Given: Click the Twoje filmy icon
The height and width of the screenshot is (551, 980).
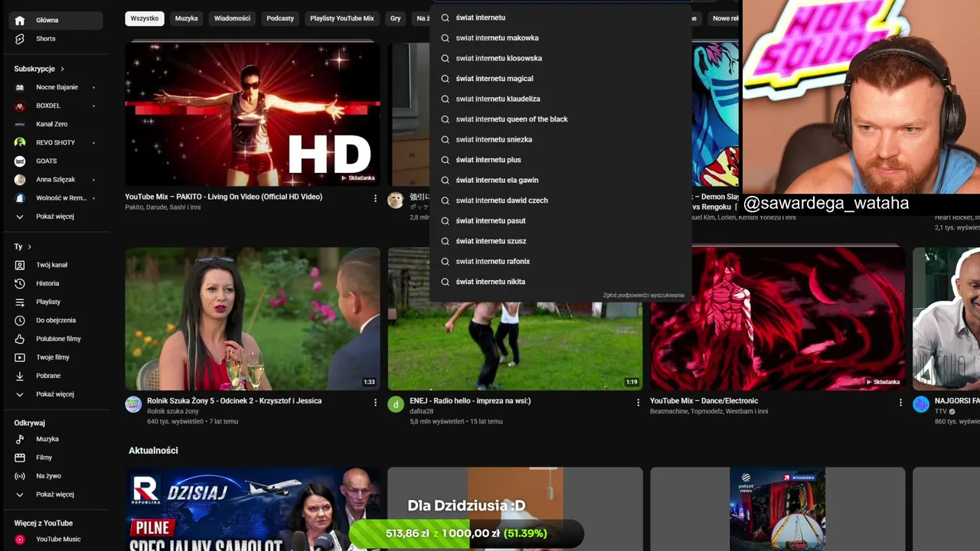Looking at the screenshot, I should (20, 357).
